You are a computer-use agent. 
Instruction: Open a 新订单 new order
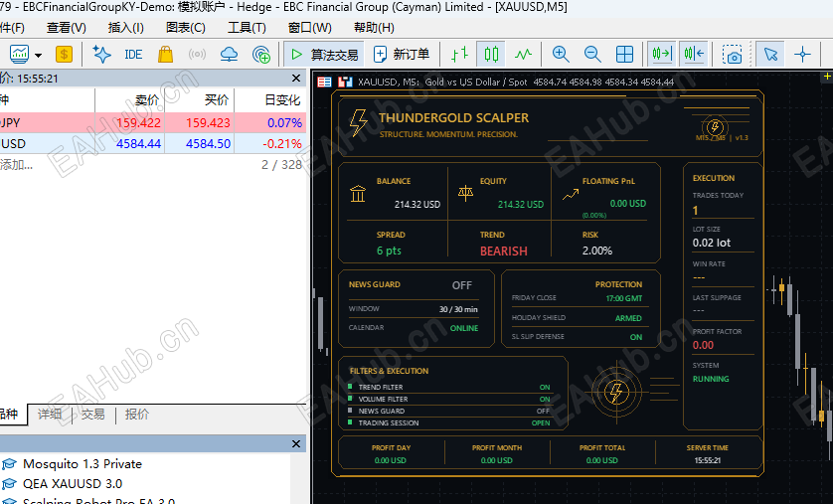[x=402, y=54]
